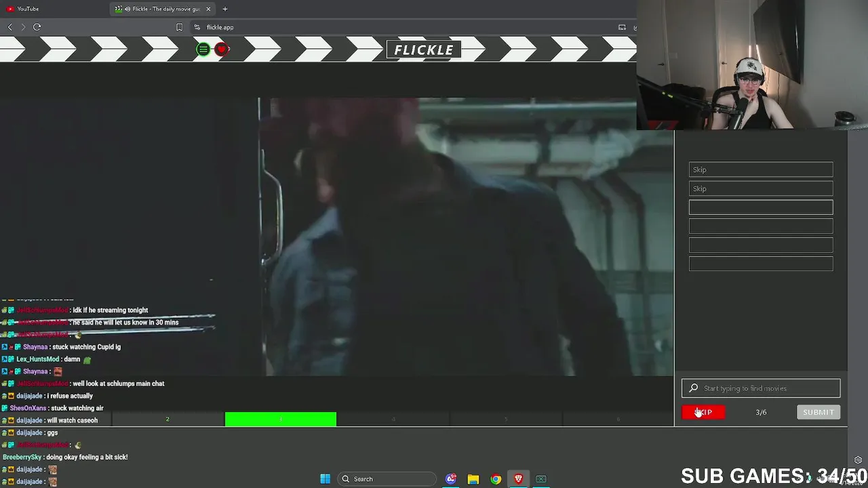This screenshot has width=868, height=488.
Task: Jump to clip segment 5
Action: [x=506, y=420]
